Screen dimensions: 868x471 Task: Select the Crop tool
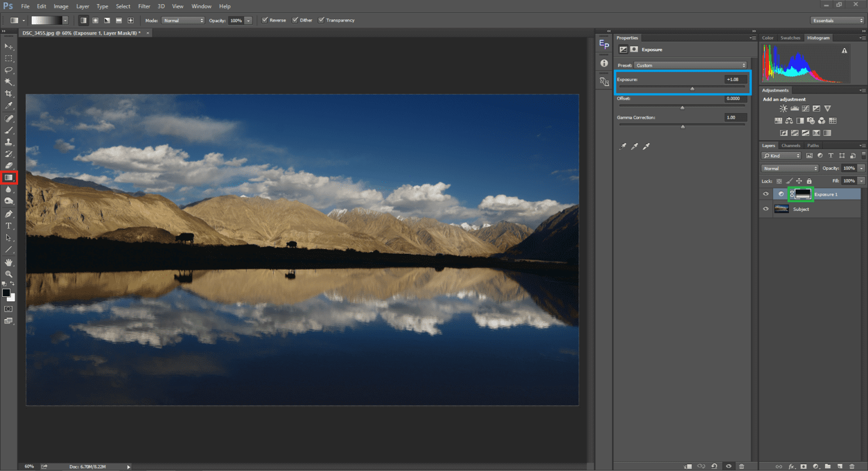(x=8, y=94)
